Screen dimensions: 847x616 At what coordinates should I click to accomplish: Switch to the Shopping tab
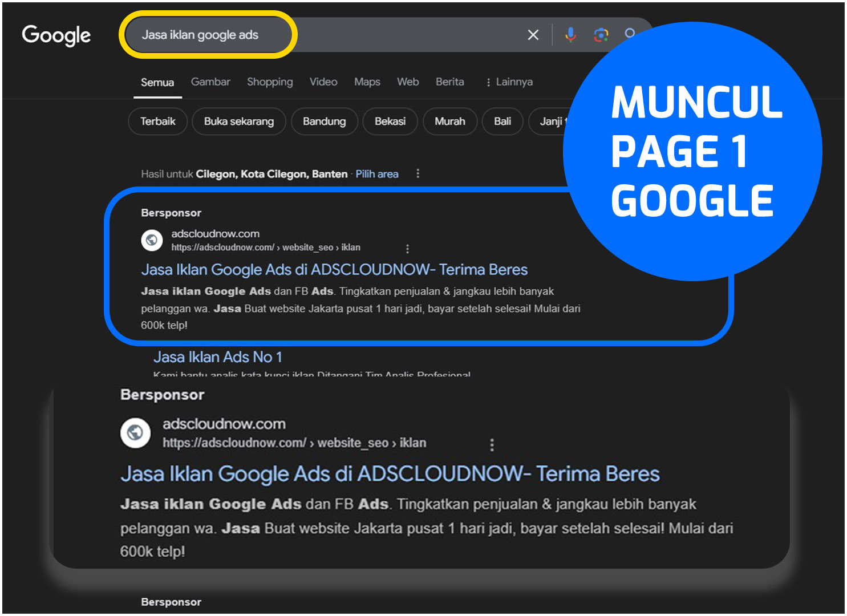pos(270,82)
